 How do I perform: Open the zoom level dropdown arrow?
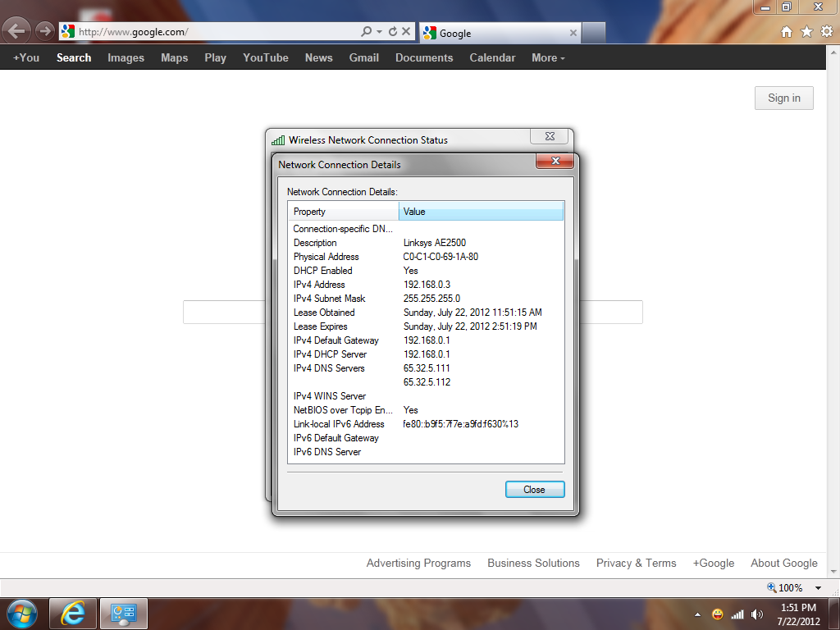(818, 588)
